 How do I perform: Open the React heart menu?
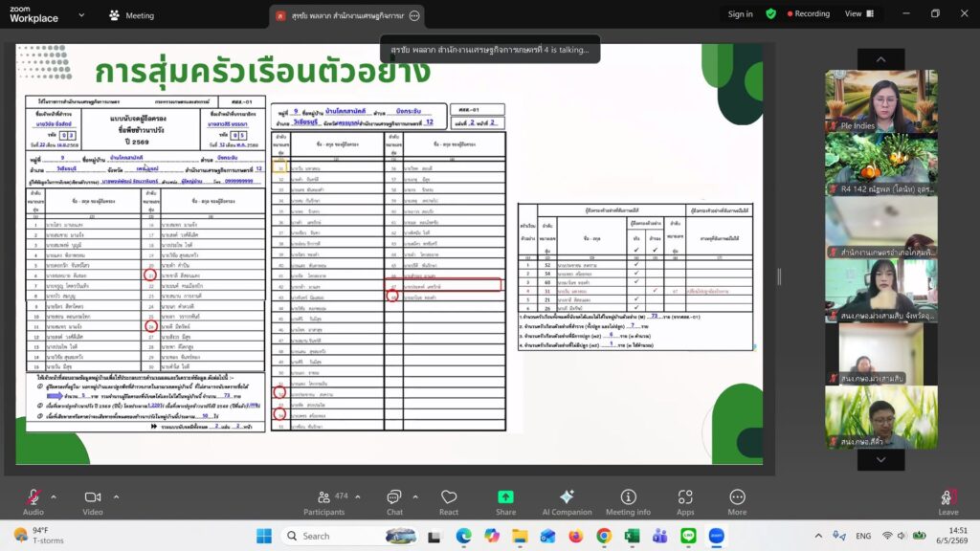(x=449, y=502)
